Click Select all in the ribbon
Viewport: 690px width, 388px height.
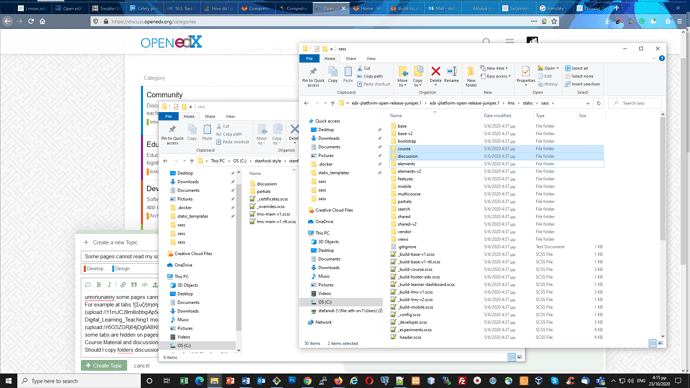576,68
